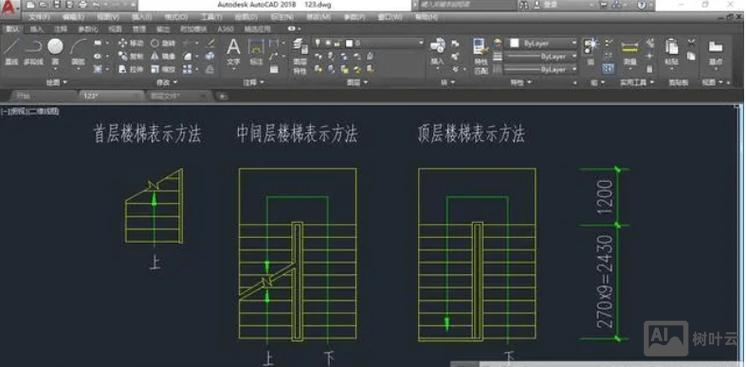The width and height of the screenshot is (746, 367).
Task: Click the Array tool in Modify panel
Action: click(187, 69)
